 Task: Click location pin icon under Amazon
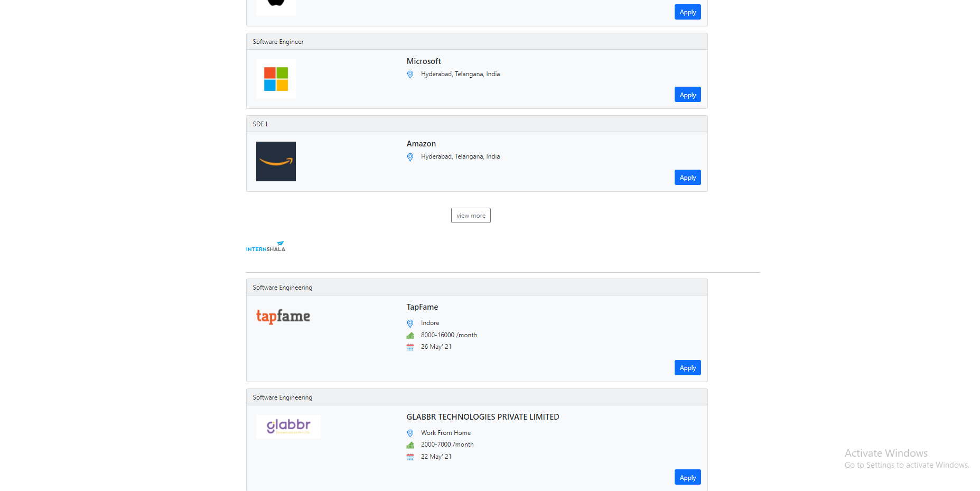coord(410,157)
